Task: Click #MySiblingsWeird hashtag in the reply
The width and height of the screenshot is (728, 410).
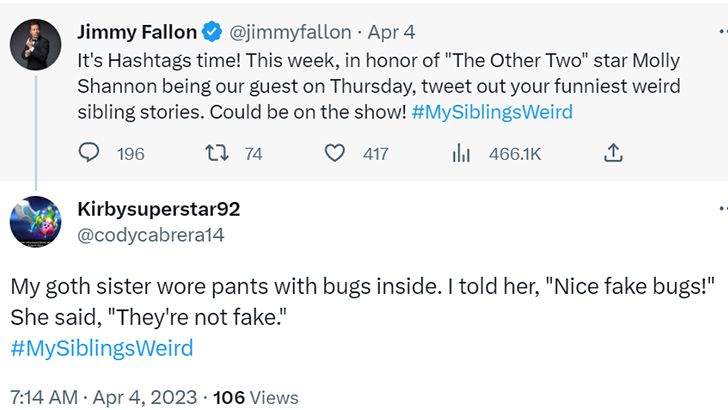Action: pyautogui.click(x=102, y=348)
